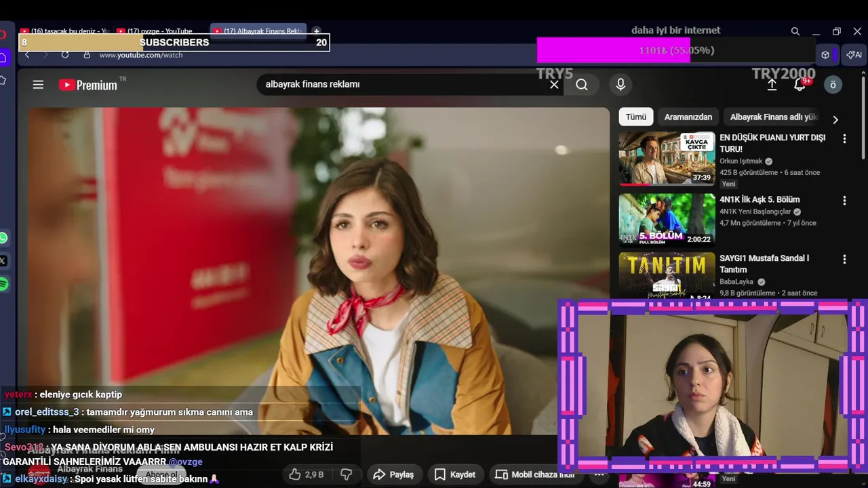Viewport: 868px width, 488px height.
Task: Open the Orkun Işıtmak channel name
Action: click(741, 161)
